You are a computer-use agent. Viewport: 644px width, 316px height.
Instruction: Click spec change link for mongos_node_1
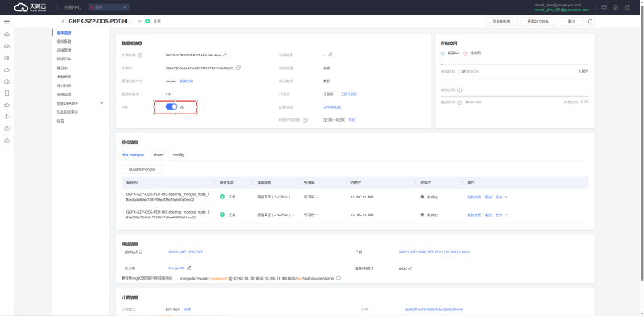[x=474, y=197]
